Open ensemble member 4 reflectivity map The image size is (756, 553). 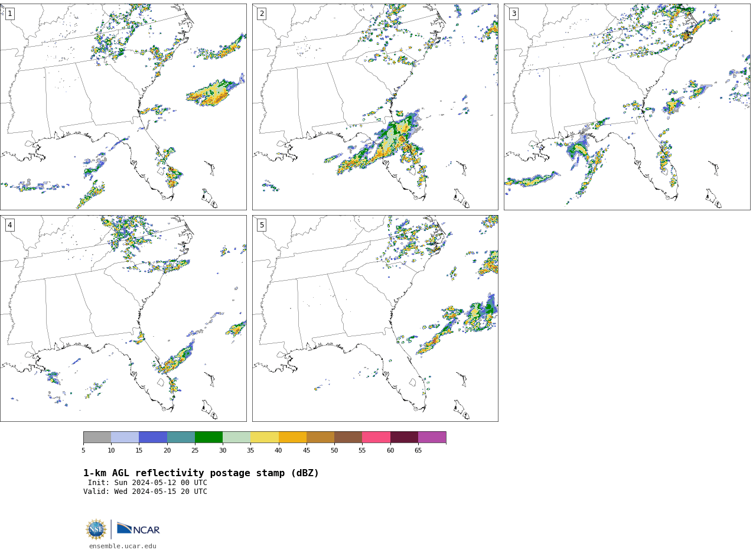123,318
